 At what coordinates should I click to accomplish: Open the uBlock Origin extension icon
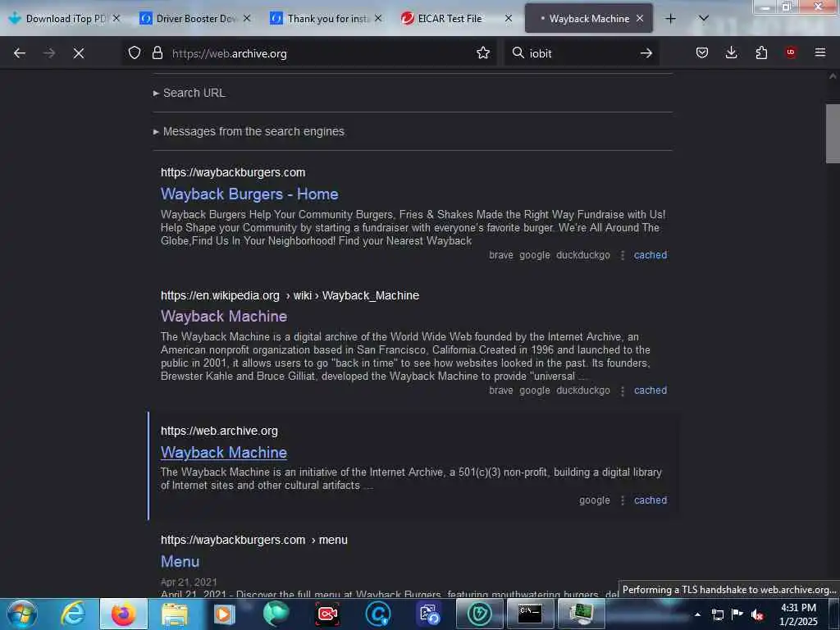pos(790,52)
